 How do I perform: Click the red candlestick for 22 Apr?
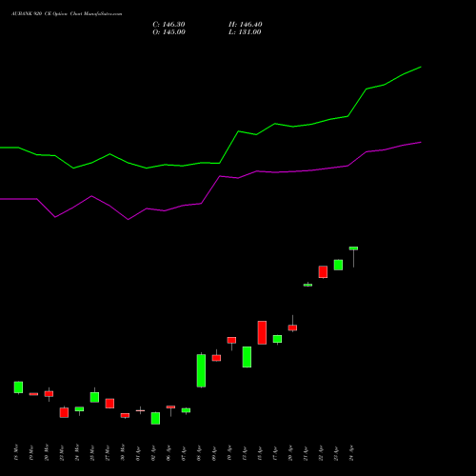[x=323, y=272]
